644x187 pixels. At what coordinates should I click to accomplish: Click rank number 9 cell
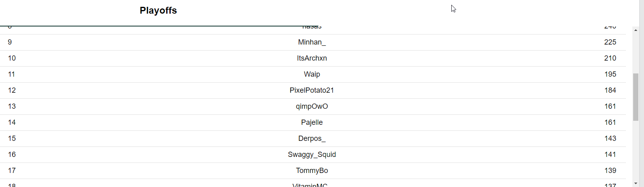(x=10, y=42)
